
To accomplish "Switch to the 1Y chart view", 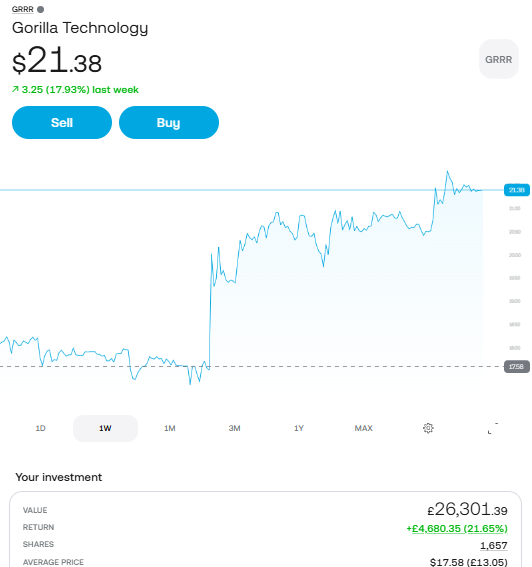I will click(299, 428).
